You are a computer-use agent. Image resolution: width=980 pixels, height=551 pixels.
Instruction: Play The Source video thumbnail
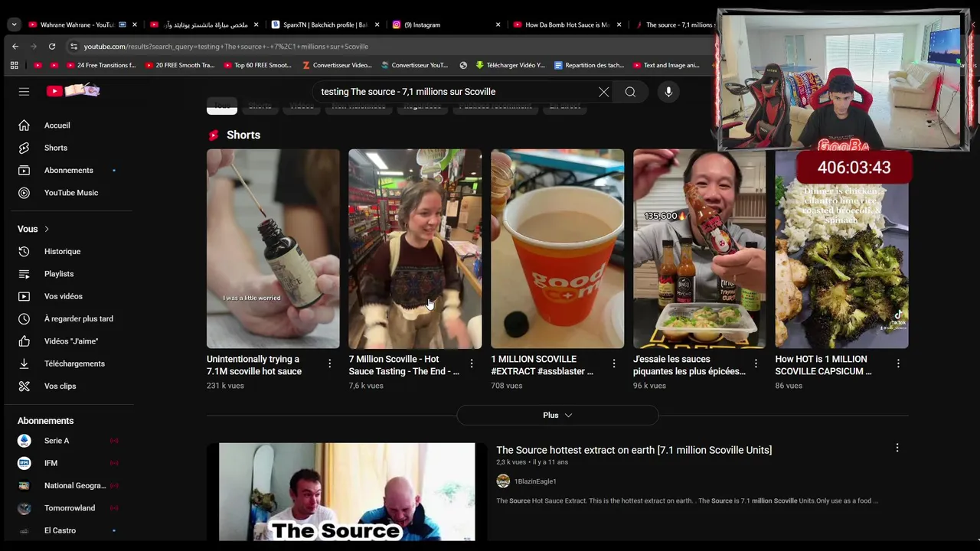click(347, 492)
